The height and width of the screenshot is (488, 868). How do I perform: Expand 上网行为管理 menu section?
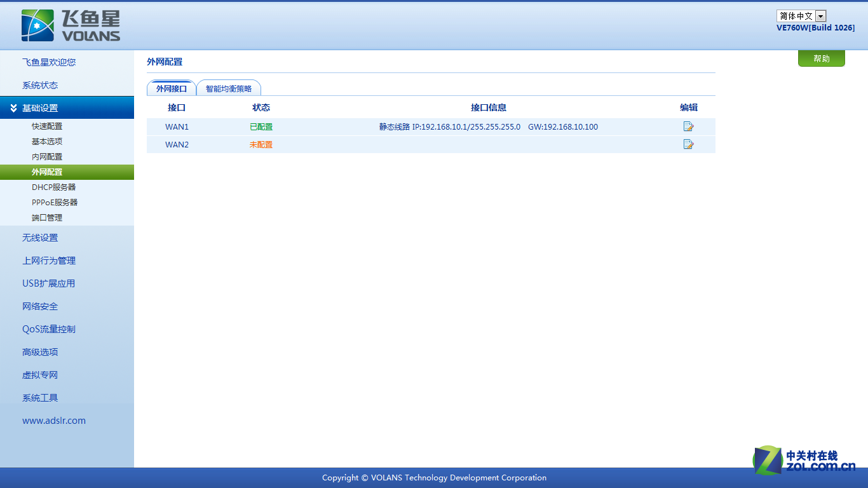coord(49,261)
